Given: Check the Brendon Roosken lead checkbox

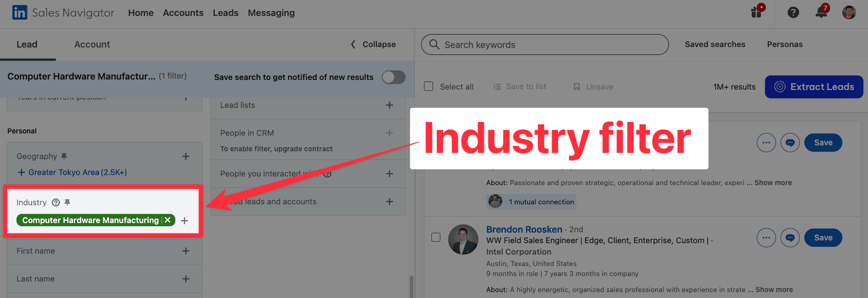Looking at the screenshot, I should coord(436,237).
